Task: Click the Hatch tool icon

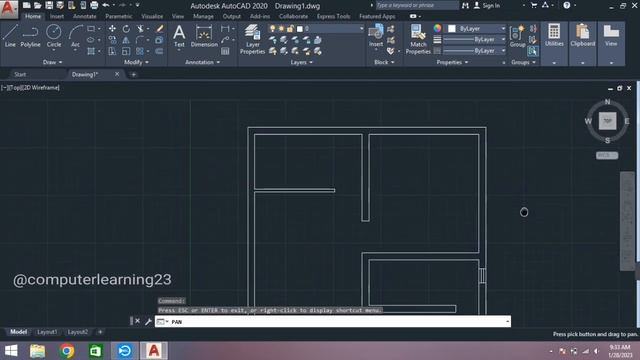Action: (x=91, y=51)
